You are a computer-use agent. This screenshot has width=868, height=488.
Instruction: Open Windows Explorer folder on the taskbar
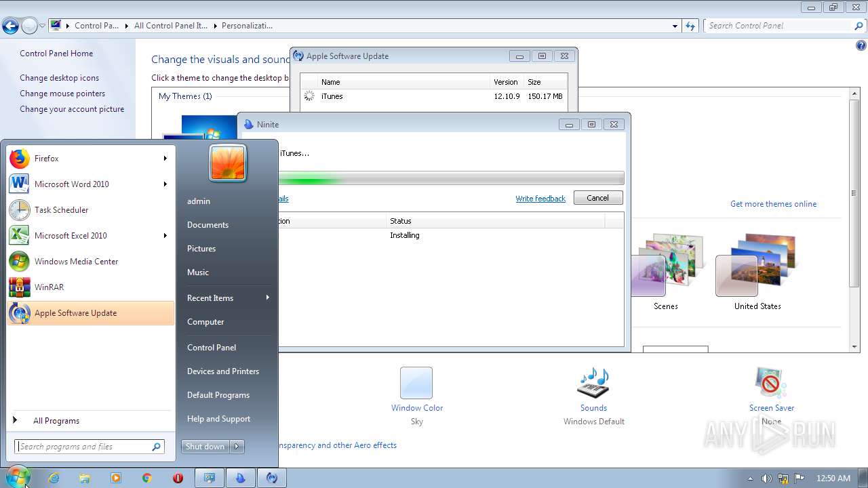tap(85, 478)
